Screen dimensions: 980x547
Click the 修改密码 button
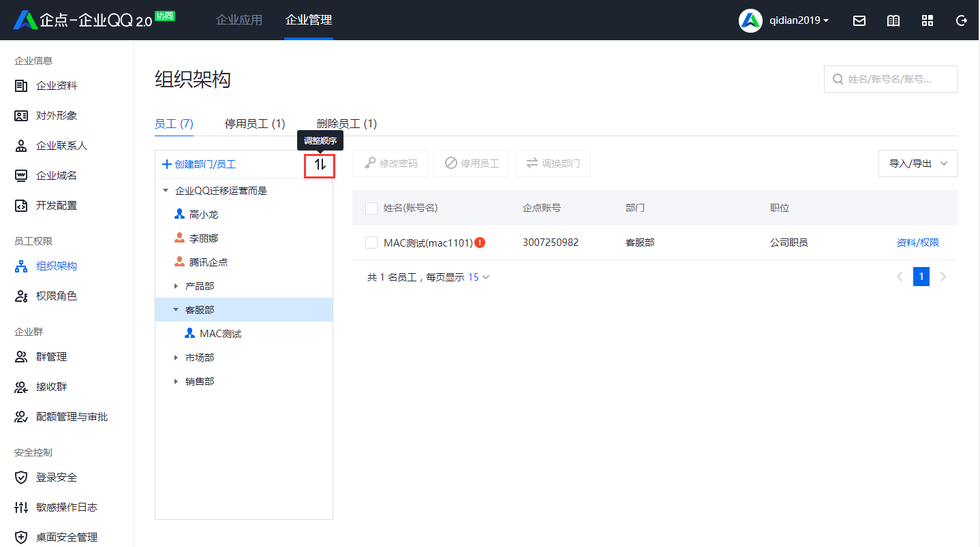pos(391,163)
